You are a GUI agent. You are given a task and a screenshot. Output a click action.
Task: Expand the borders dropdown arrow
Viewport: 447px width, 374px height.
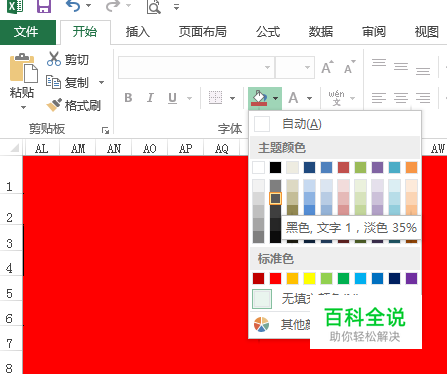click(x=232, y=98)
